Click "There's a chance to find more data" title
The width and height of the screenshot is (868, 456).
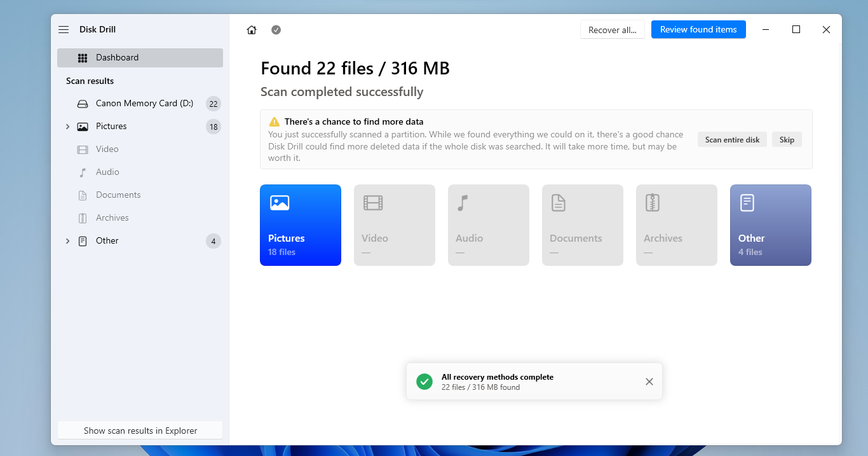[x=354, y=121]
